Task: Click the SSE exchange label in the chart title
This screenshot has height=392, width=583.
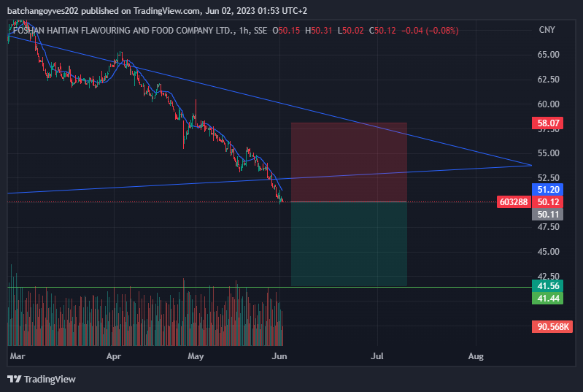Action: [260, 31]
